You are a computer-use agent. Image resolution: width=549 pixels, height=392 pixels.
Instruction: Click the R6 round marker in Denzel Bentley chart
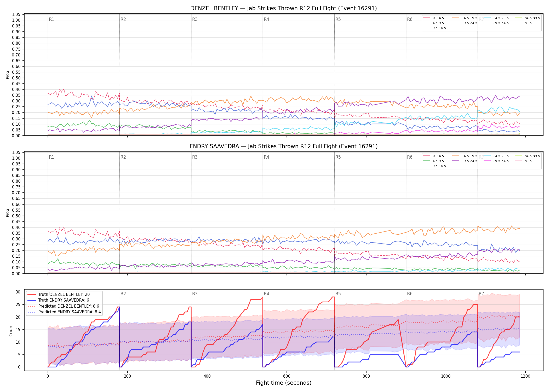point(410,19)
